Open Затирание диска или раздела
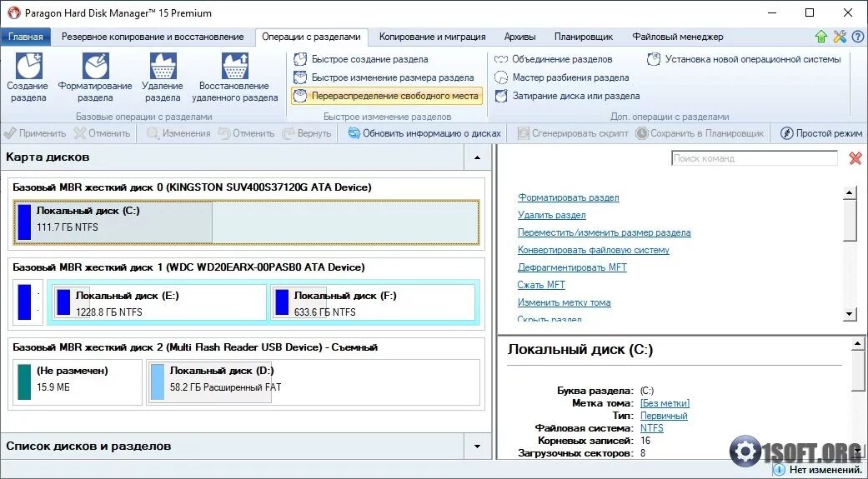This screenshot has width=868, height=479. click(567, 96)
